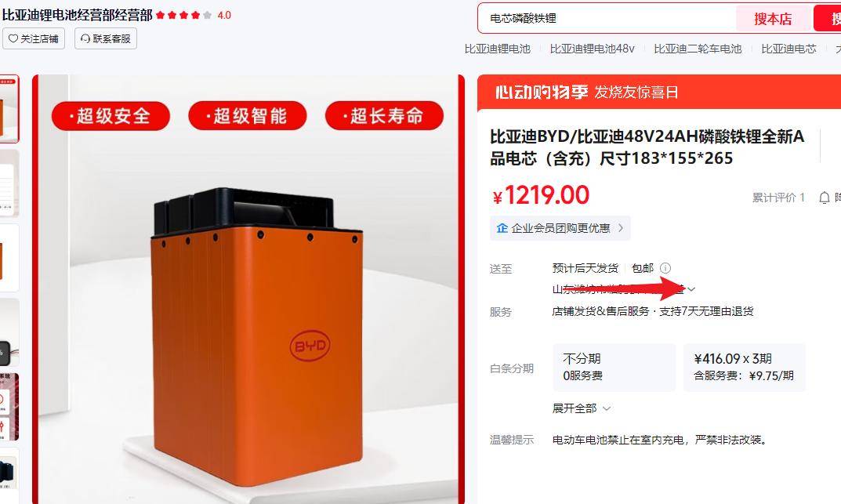Screen dimensions: 841x504
Task: Click the headset icon for 联系客服
Action: [x=85, y=38]
